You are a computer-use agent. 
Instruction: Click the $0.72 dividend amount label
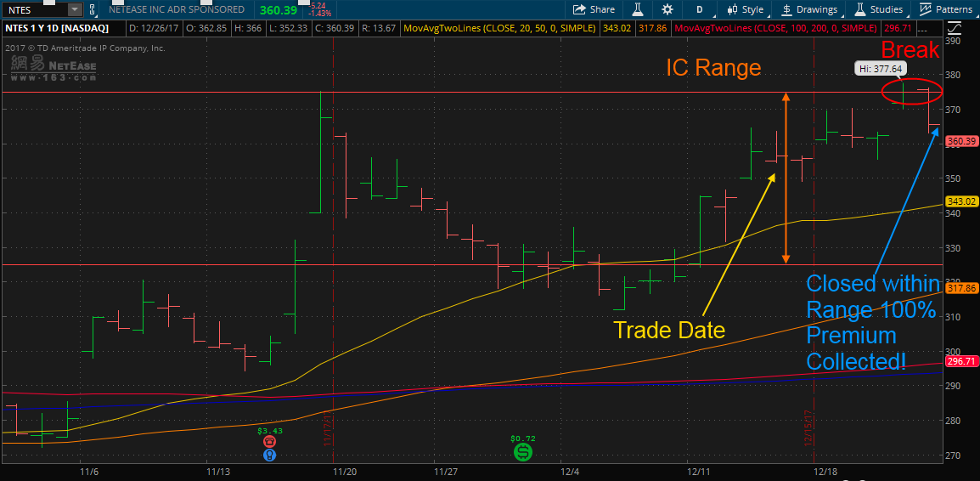pyautogui.click(x=523, y=438)
